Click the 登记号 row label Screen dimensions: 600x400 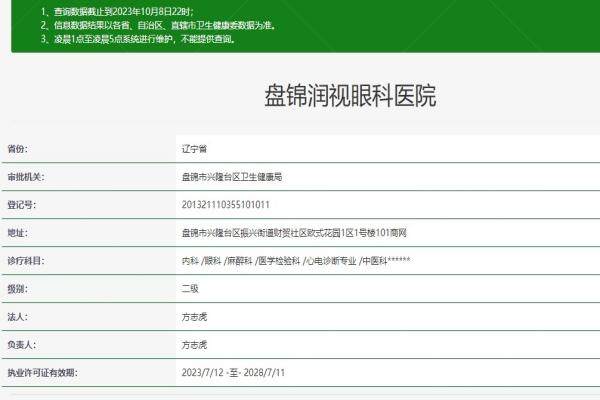(x=20, y=204)
